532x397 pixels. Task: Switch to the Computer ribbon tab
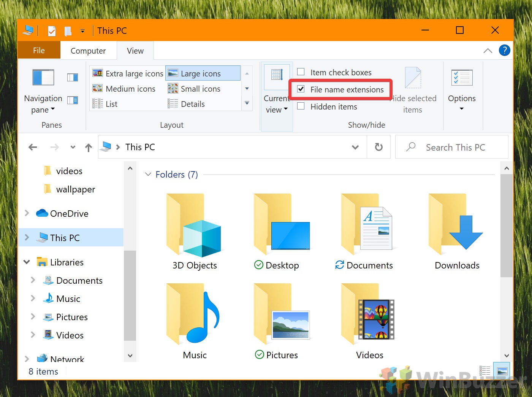pyautogui.click(x=88, y=50)
